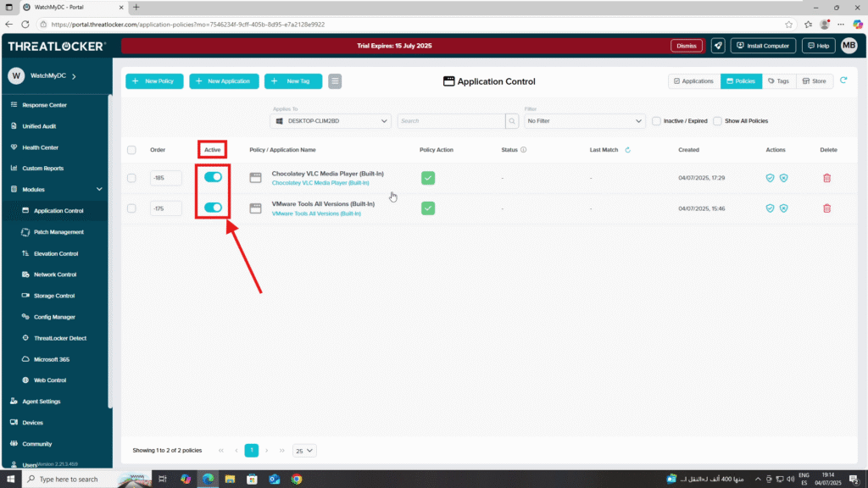Change the page size 25 dropdown

tap(304, 451)
